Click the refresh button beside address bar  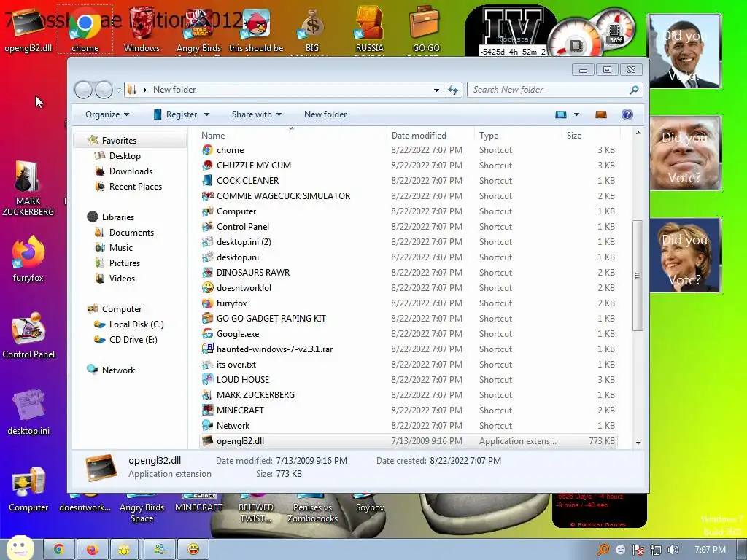(452, 90)
